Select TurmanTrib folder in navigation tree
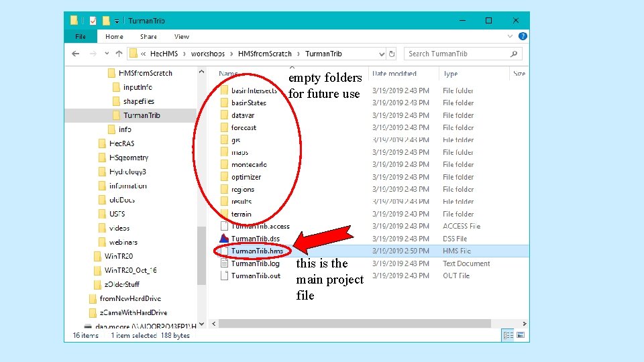The image size is (644, 362). point(142,115)
